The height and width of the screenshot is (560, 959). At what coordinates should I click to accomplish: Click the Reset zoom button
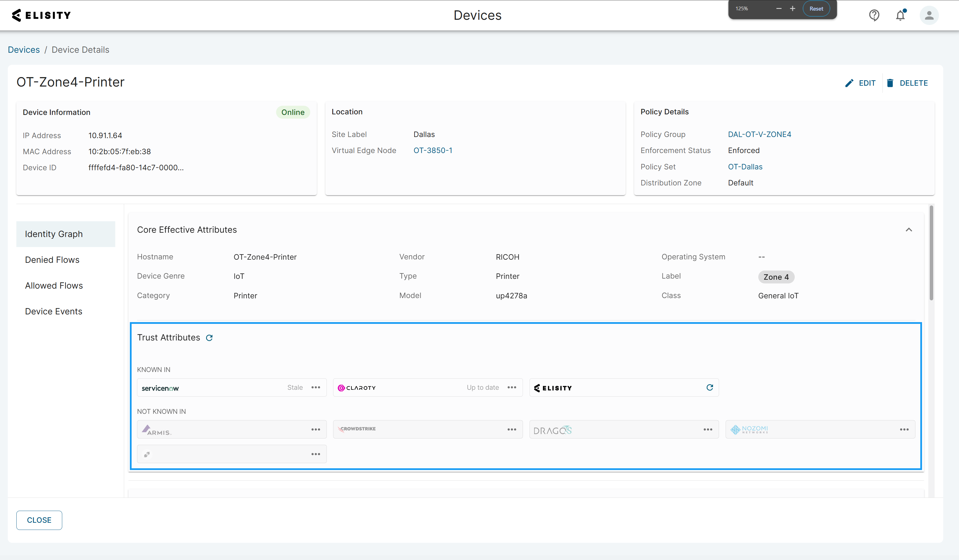816,8
